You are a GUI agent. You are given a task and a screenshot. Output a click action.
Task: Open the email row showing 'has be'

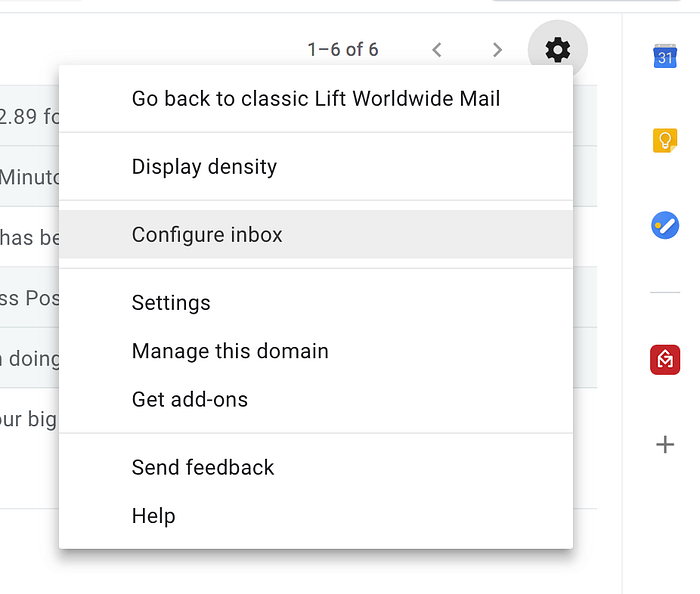pos(29,237)
